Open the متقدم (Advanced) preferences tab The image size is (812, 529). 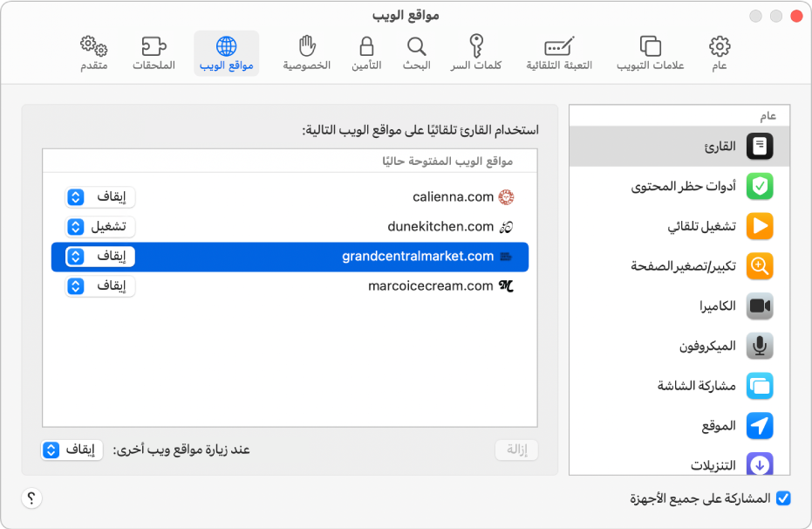pyautogui.click(x=93, y=53)
